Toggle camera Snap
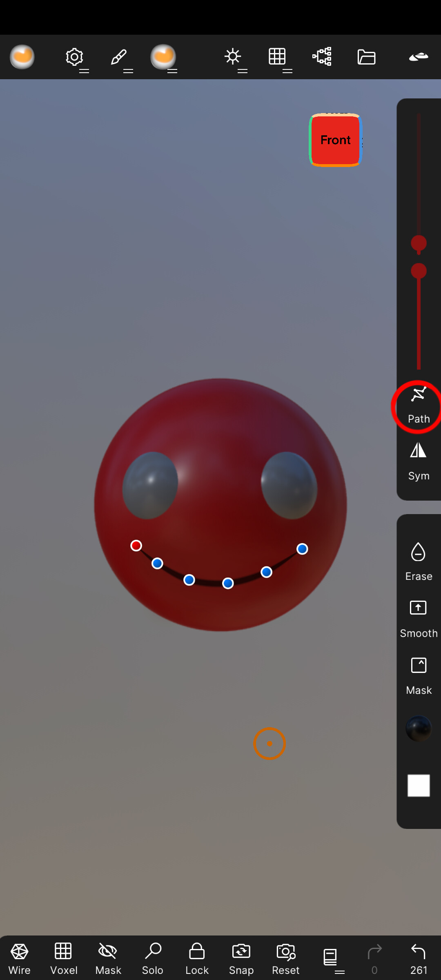Viewport: 441px width, 980px height. (x=241, y=959)
